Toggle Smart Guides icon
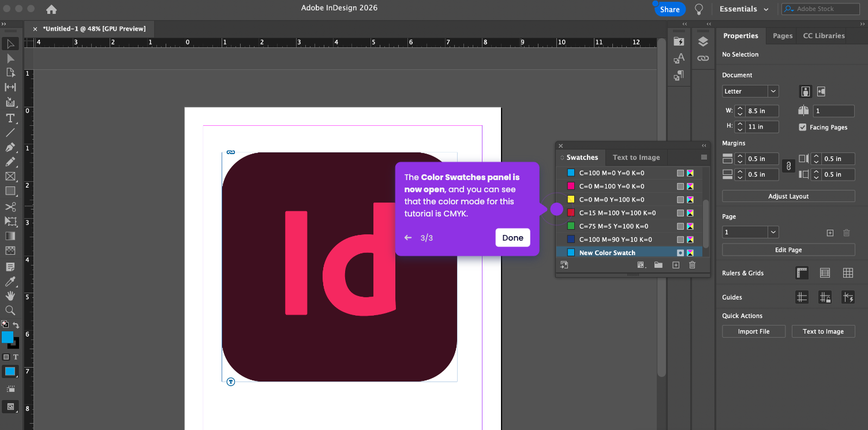 pos(848,297)
